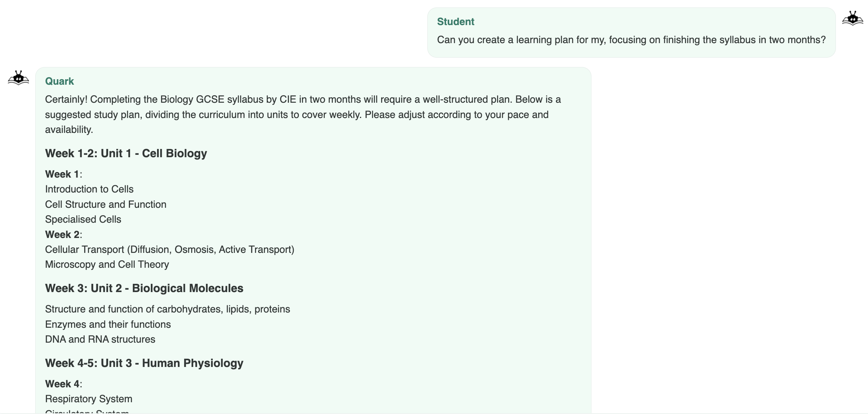
Task: Click the carbohydrates, lipids, proteins line
Action: tap(168, 309)
